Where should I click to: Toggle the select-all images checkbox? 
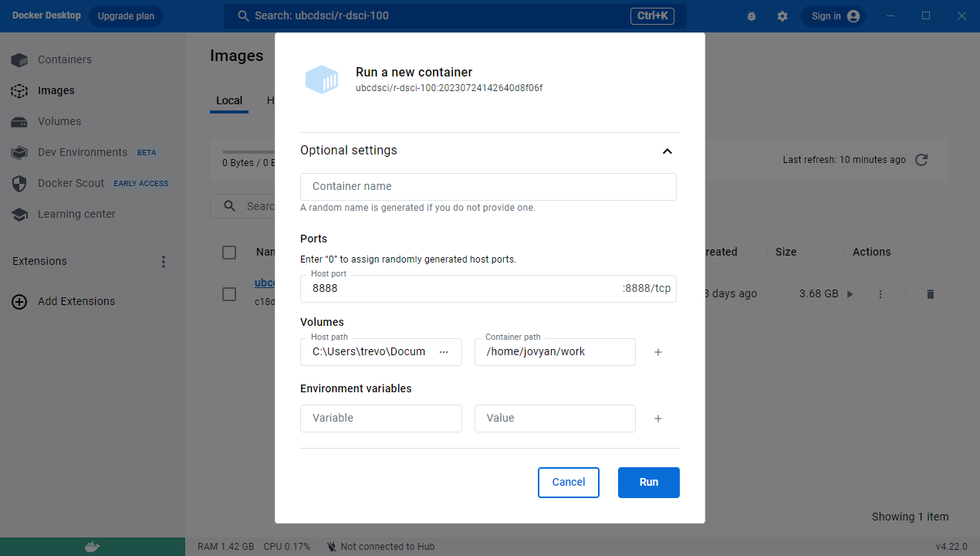click(229, 253)
